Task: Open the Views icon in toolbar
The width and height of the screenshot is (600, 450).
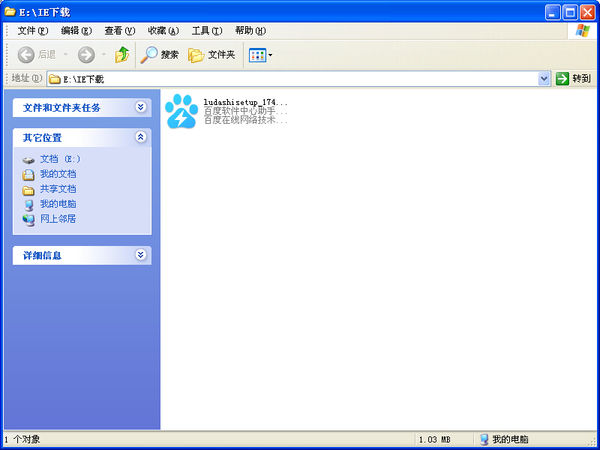Action: coord(257,55)
